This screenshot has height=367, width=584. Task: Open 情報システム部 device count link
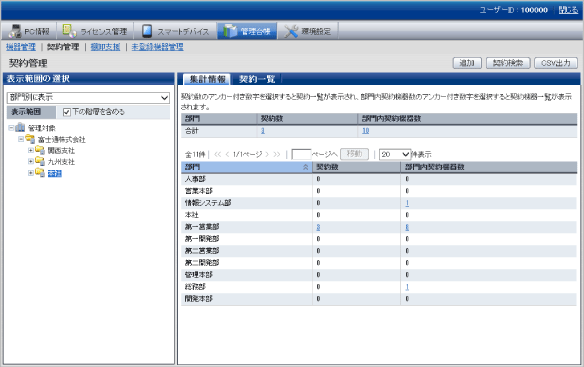(x=407, y=203)
